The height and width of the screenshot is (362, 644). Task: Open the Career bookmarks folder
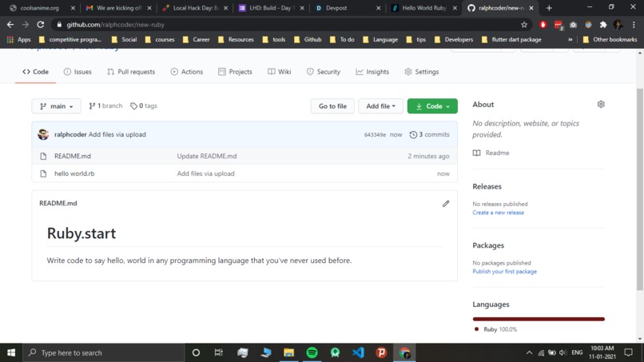[x=197, y=39]
